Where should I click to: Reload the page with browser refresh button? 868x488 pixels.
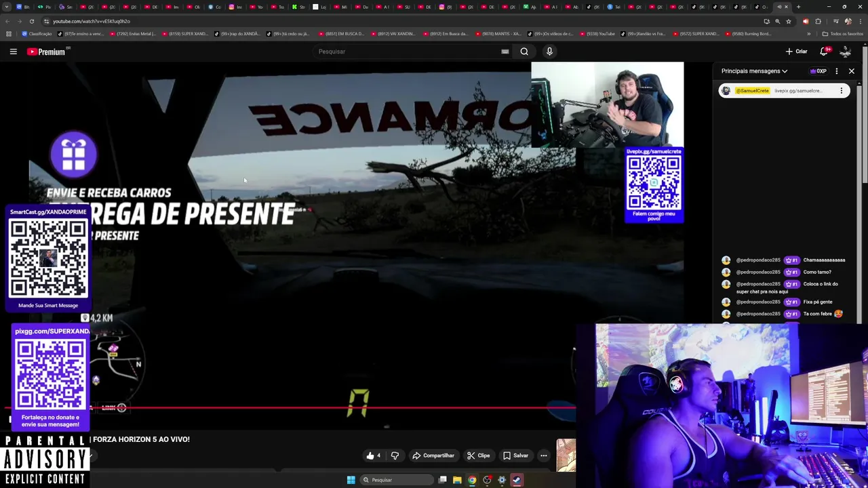(x=32, y=21)
